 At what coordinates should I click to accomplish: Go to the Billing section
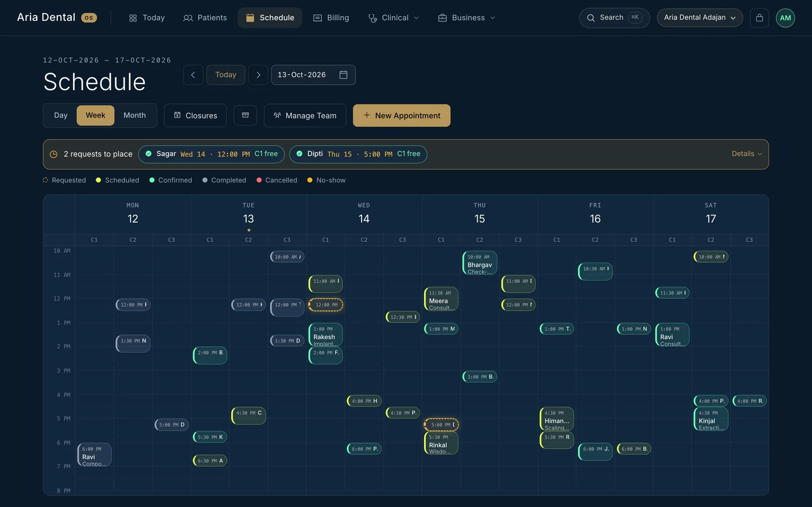331,18
